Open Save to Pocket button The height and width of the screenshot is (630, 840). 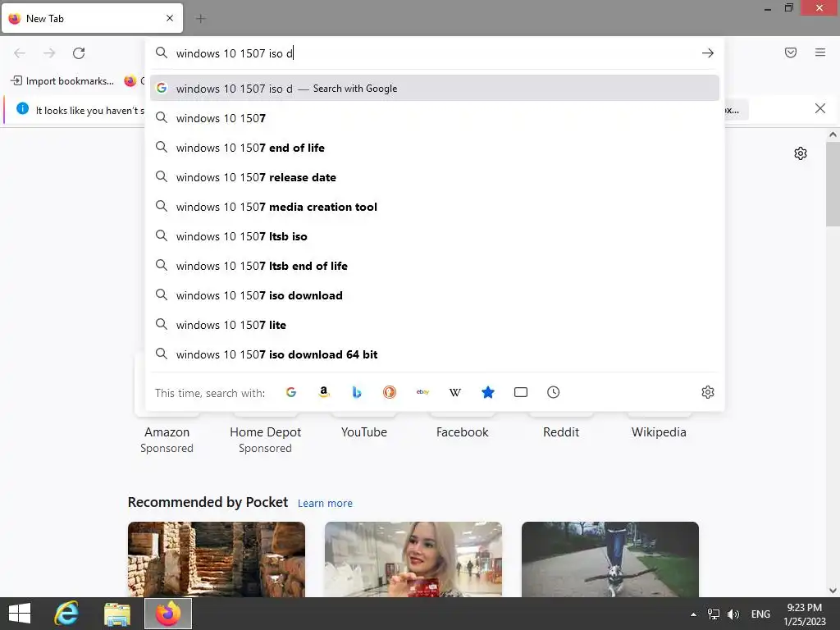[x=791, y=52]
